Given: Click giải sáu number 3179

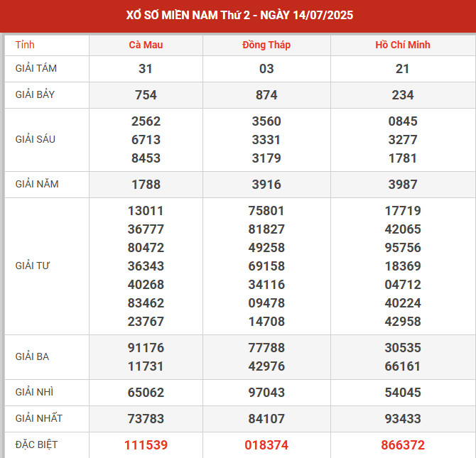Looking at the screenshot, I should (266, 158).
